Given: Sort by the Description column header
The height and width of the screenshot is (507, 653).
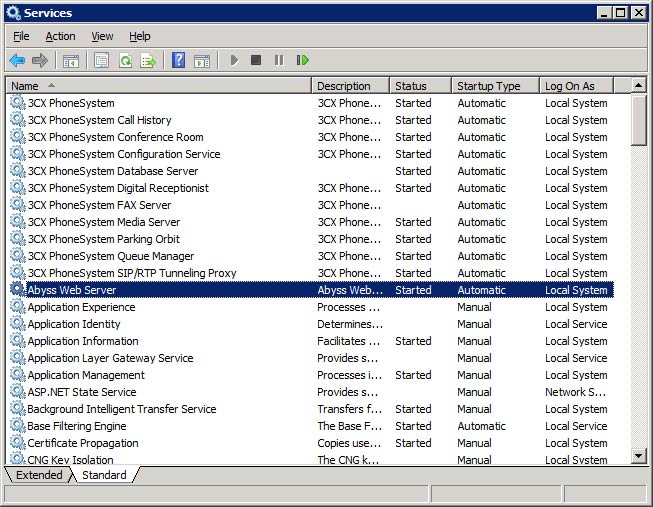Looking at the screenshot, I should coord(350,86).
